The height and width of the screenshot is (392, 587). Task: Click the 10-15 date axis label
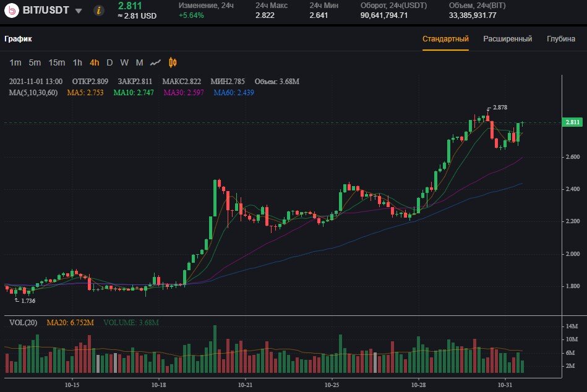[x=72, y=385]
